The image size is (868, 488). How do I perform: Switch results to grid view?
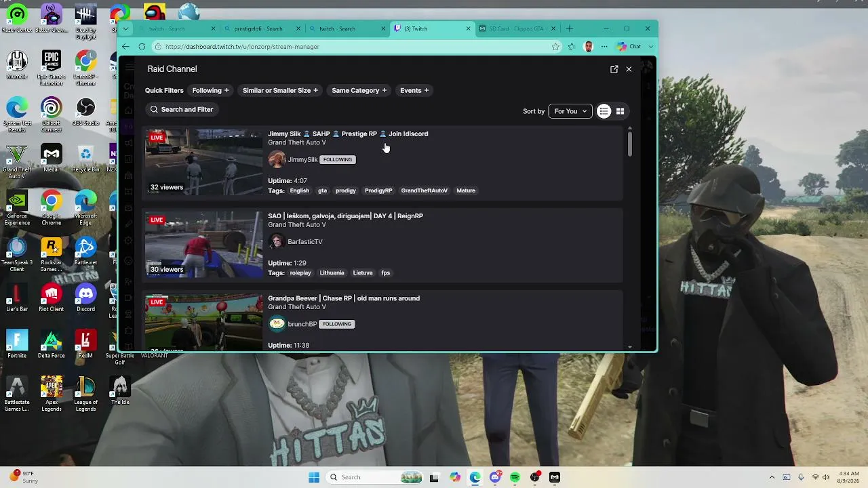click(x=620, y=111)
